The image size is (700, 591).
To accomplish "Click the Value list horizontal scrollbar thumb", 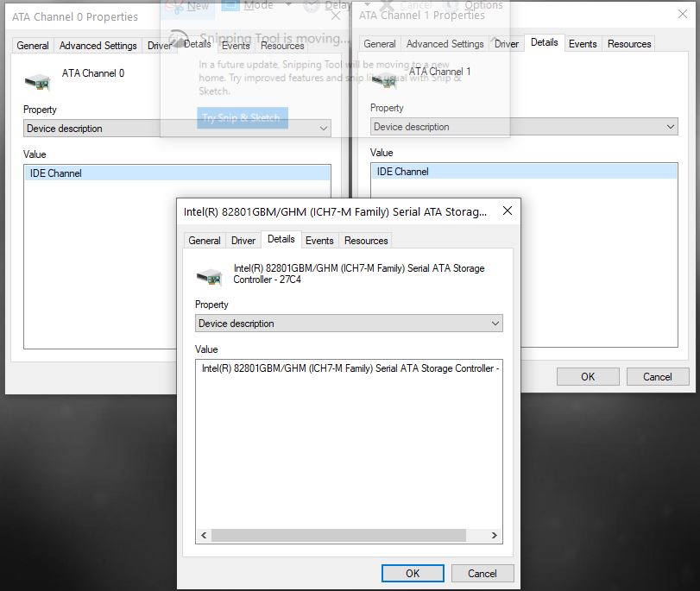I will point(338,535).
